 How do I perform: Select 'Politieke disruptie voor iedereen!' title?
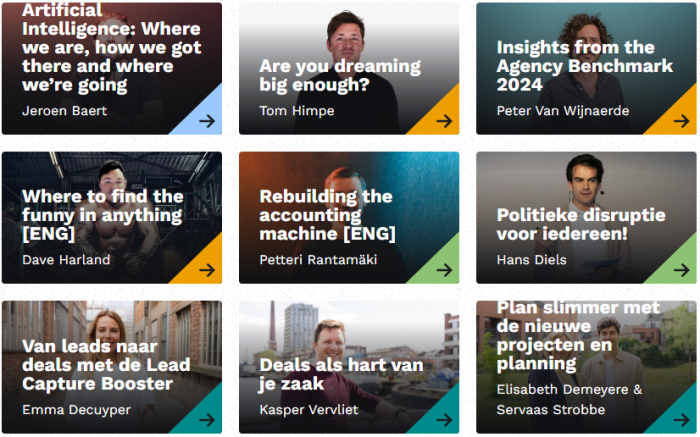pos(581,225)
